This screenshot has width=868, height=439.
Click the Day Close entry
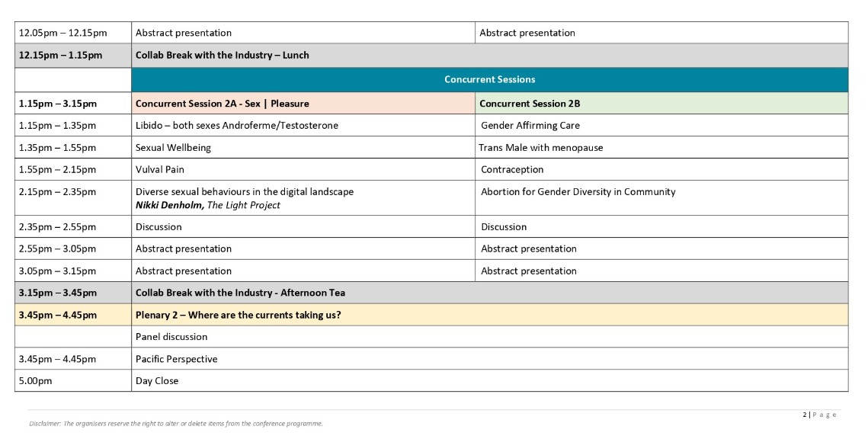156,381
